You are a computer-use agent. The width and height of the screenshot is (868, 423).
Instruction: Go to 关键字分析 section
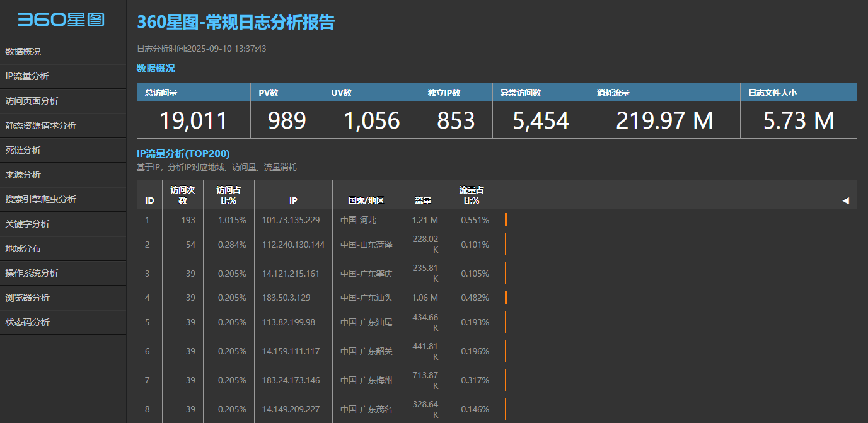click(x=63, y=224)
